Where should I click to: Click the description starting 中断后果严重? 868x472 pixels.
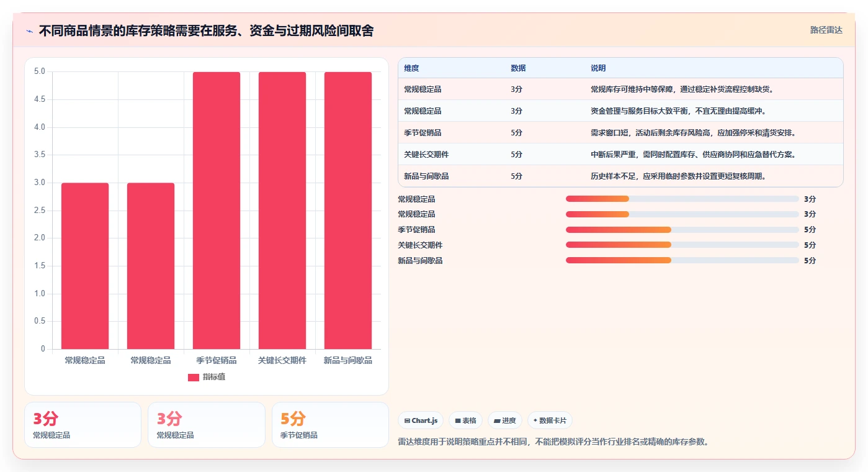pyautogui.click(x=693, y=155)
